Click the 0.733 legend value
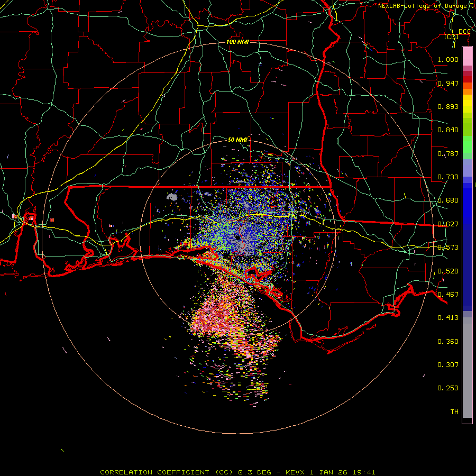 448,177
